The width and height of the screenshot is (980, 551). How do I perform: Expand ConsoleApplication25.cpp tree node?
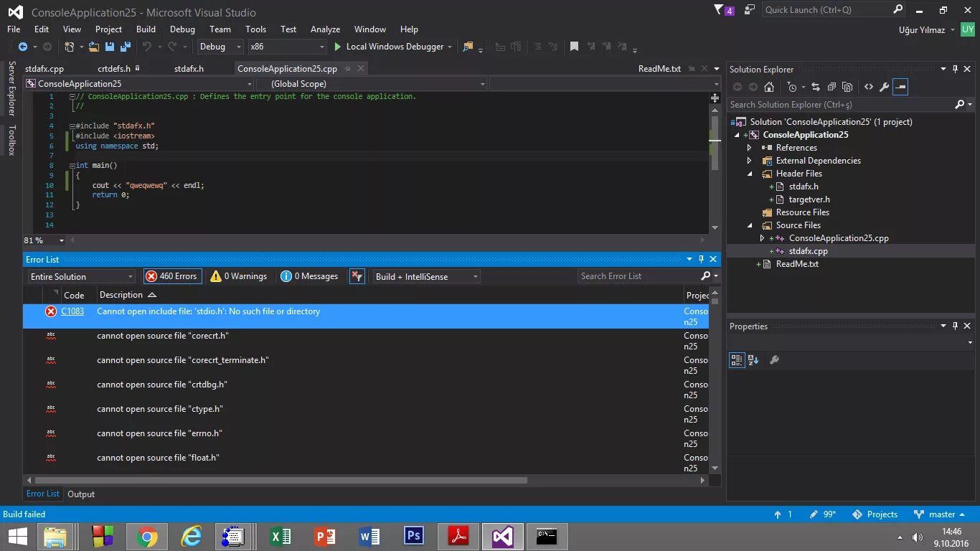pos(762,238)
